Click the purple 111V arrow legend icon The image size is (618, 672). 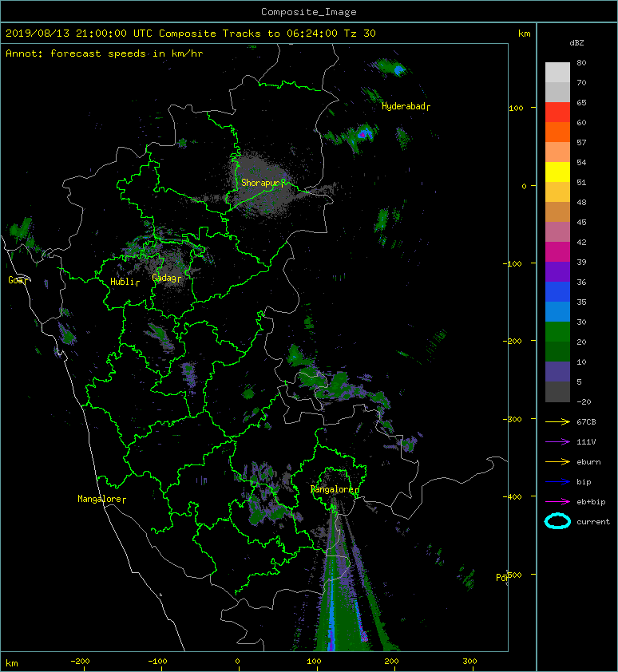pos(557,442)
